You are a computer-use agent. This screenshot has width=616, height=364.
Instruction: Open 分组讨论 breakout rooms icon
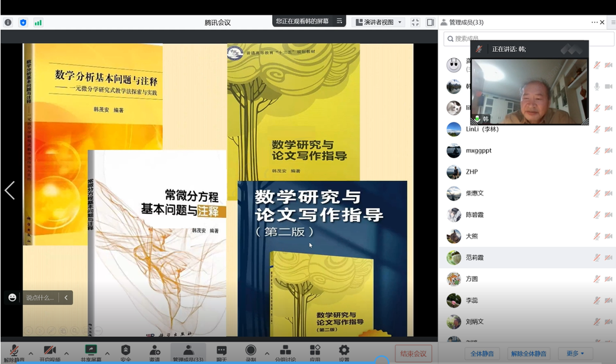coord(285,351)
